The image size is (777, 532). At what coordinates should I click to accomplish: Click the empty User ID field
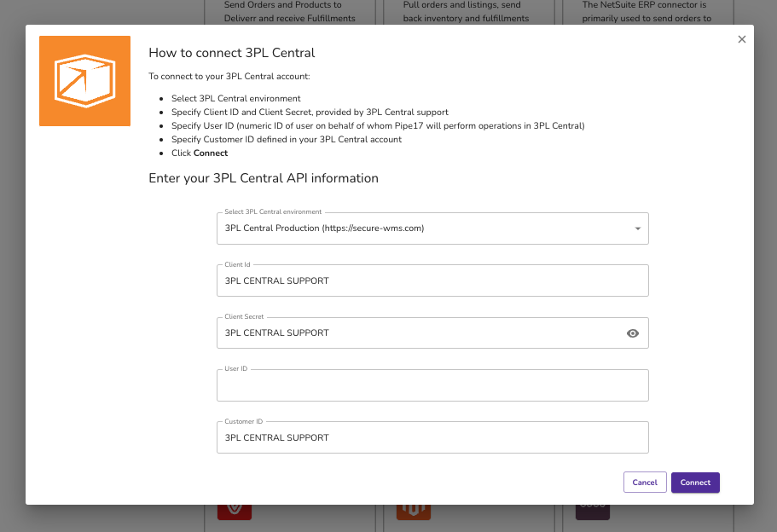coord(432,385)
